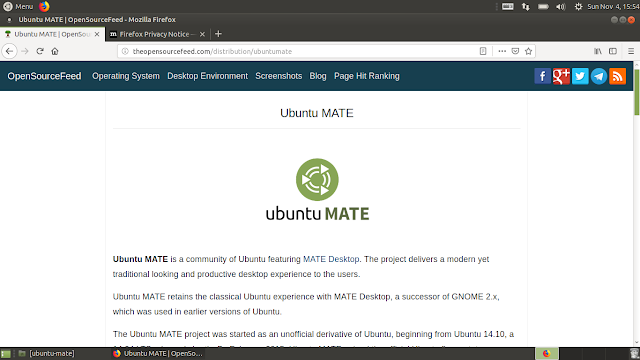Viewport: 640px width, 360px height.
Task: Open the Facebook social icon
Action: point(542,76)
